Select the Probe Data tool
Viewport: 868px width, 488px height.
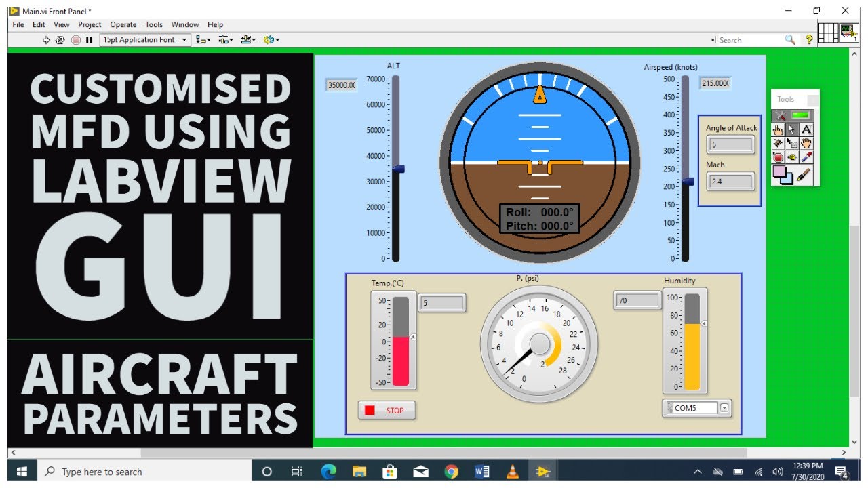tap(792, 157)
